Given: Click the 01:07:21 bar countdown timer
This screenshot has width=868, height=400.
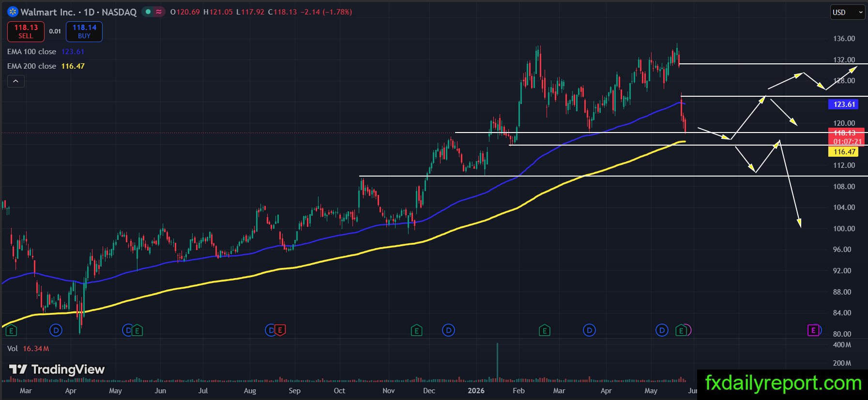Looking at the screenshot, I should coord(847,142).
